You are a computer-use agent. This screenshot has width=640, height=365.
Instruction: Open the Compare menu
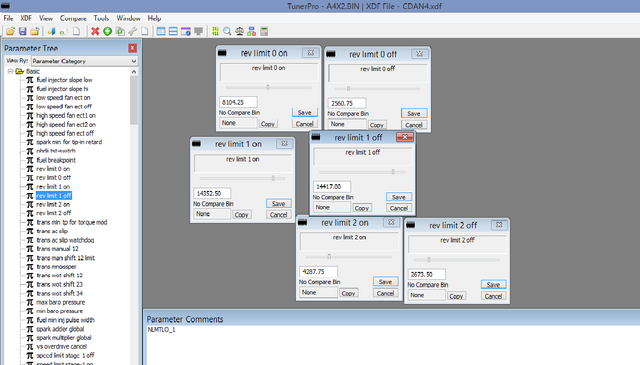point(73,18)
